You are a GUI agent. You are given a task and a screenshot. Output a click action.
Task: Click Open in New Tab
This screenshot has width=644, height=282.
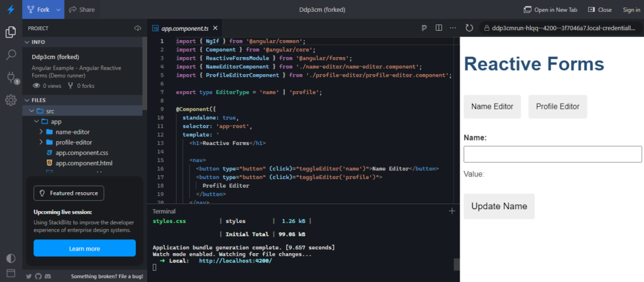pyautogui.click(x=549, y=9)
